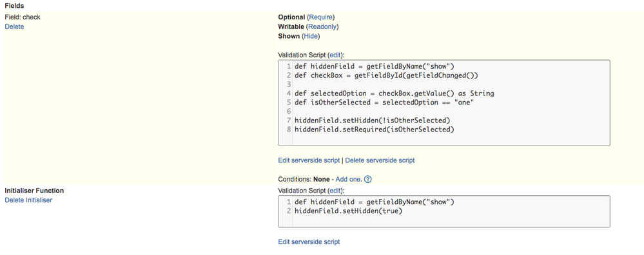The height and width of the screenshot is (255, 644).
Task: Place cursor on setRequired(isOtherSelected) code line
Action: pyautogui.click(x=374, y=129)
